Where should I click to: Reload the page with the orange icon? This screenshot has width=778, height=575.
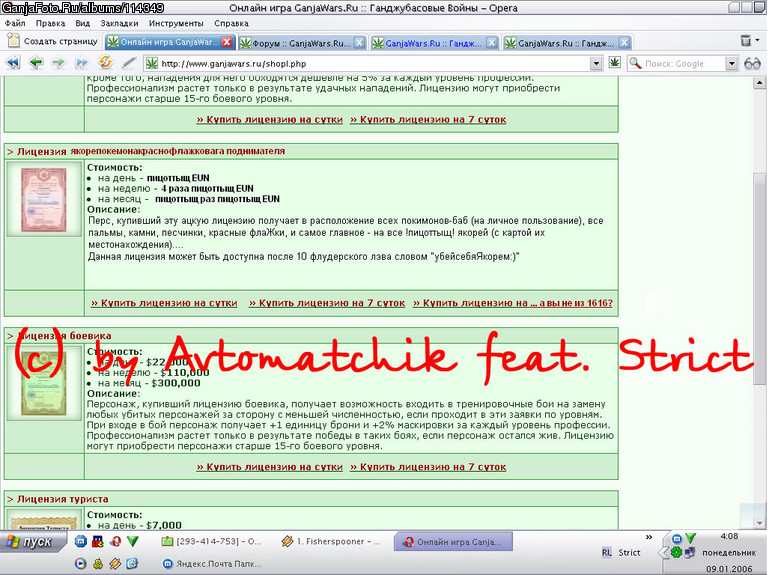(105, 63)
